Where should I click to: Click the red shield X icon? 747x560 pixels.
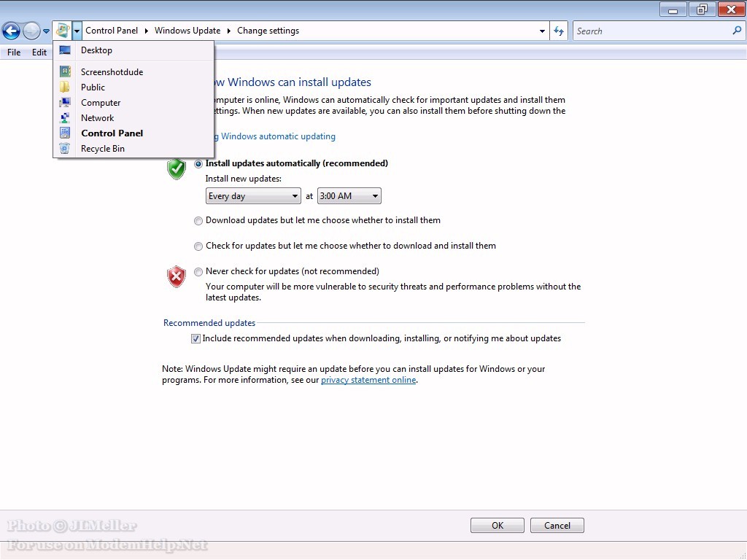(177, 276)
